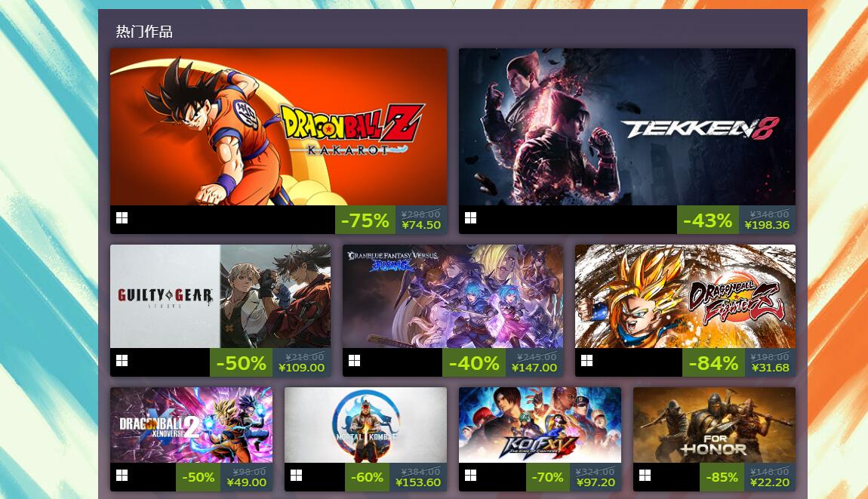Click the Windows icon under Granblue Fantasy Versus
This screenshot has width=868, height=499.
tap(354, 361)
